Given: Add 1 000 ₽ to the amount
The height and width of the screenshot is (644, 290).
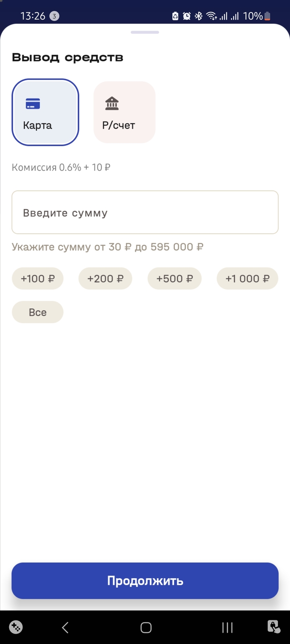Looking at the screenshot, I should pyautogui.click(x=247, y=279).
